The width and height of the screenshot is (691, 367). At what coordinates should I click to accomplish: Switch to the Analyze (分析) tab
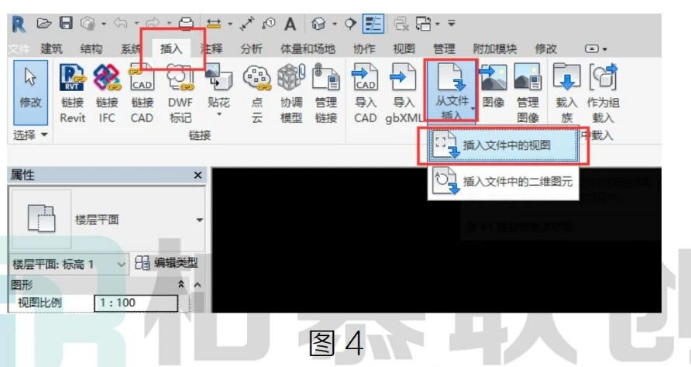click(251, 48)
